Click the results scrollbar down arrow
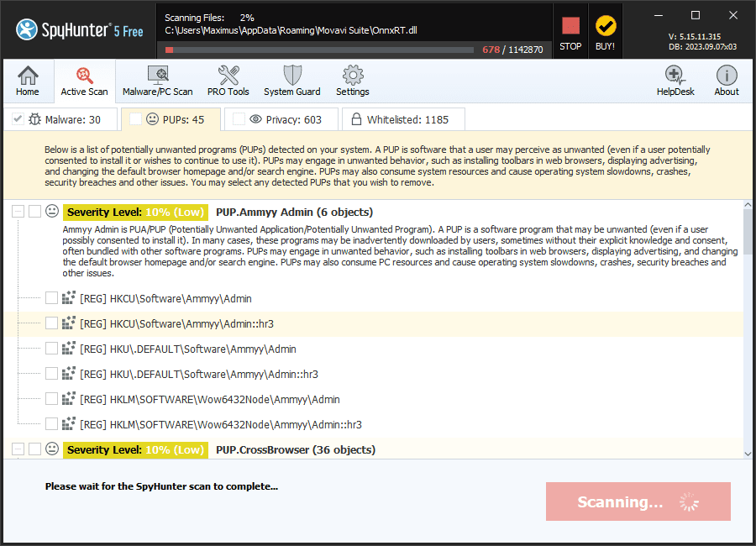 tap(748, 454)
